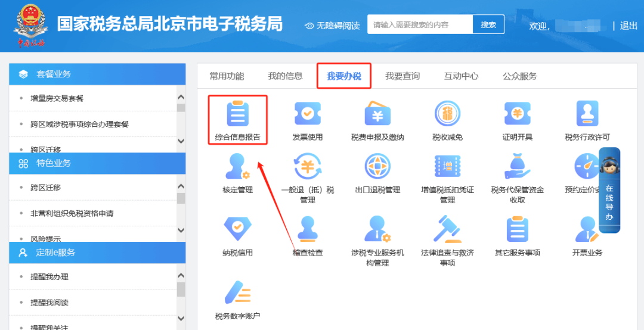Switch to the 我要查询 tab
Viewport: 644px width, 330px height.
[x=402, y=76]
